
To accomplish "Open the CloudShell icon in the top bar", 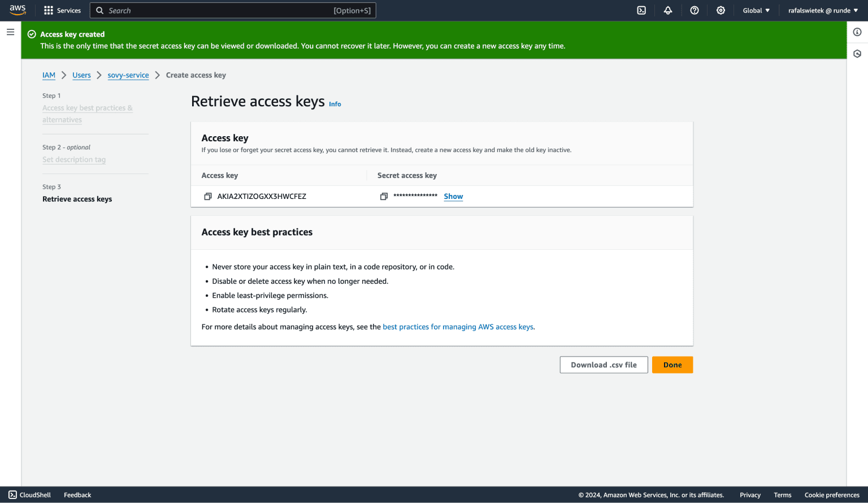I will coord(641,10).
